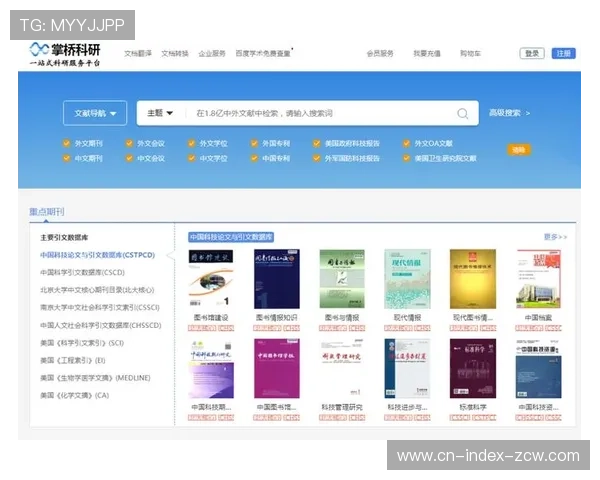Select 美国《工程索引》(EI)
600x480 pixels.
point(73,361)
